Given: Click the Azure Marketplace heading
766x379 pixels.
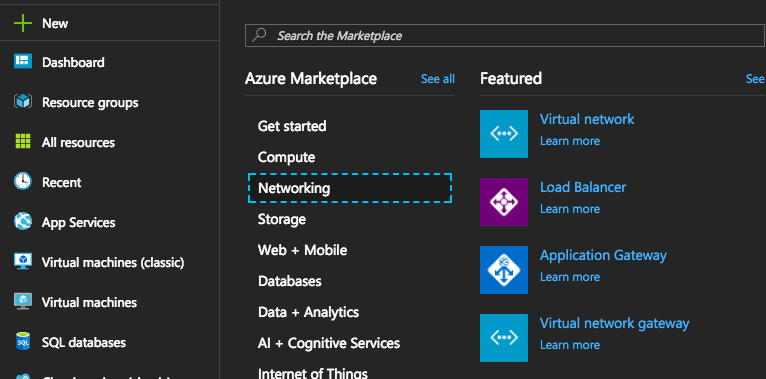Looking at the screenshot, I should pyautogui.click(x=311, y=78).
